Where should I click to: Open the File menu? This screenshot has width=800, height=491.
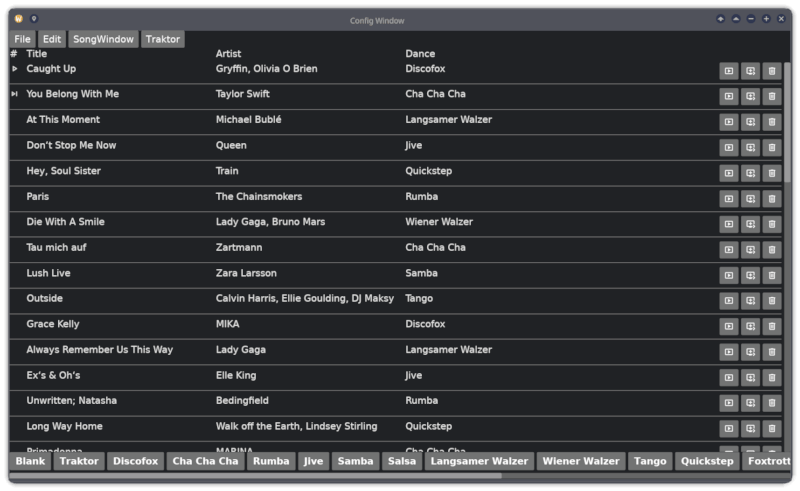(22, 39)
